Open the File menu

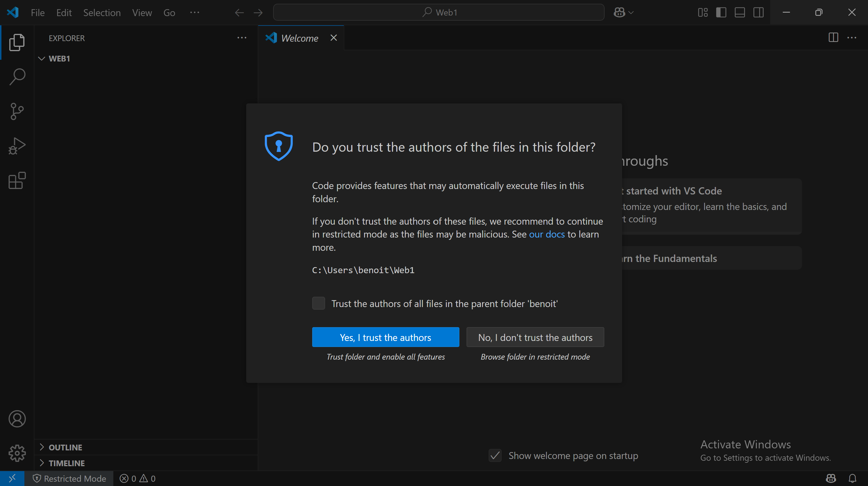37,12
